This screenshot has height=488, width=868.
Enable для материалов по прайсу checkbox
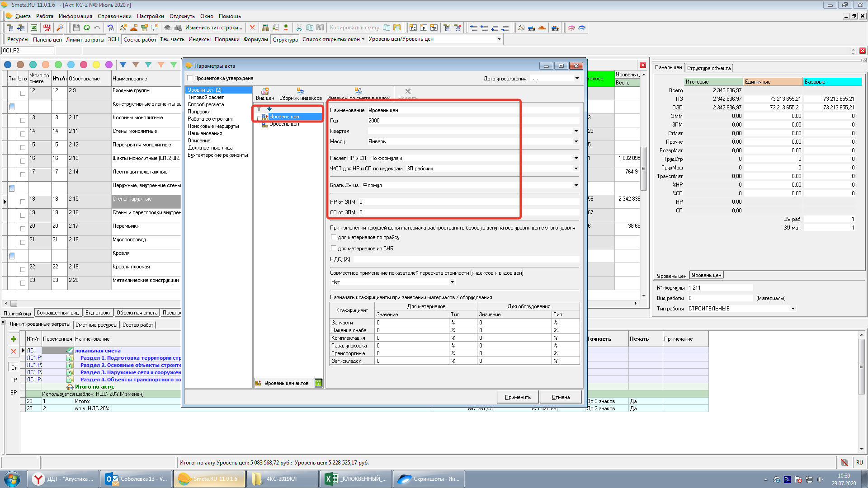pos(334,237)
